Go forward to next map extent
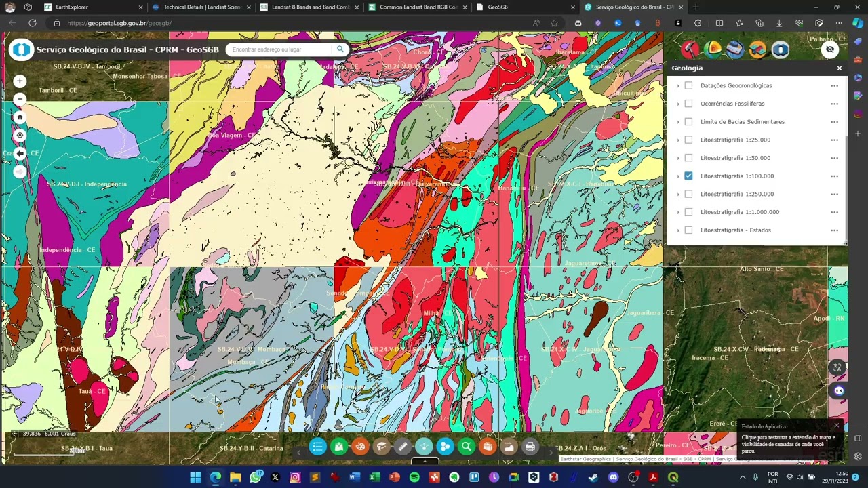Screen dimensions: 868x488 pos(20,171)
